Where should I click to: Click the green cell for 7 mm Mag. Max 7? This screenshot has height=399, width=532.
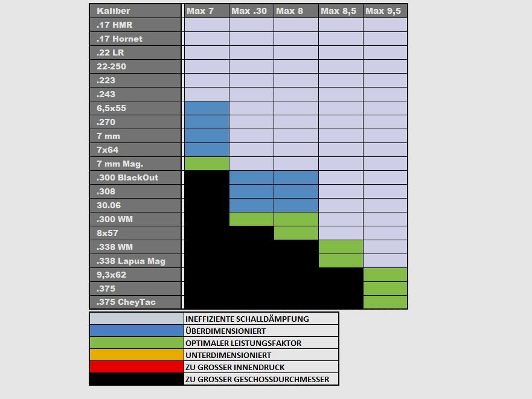click(x=207, y=164)
